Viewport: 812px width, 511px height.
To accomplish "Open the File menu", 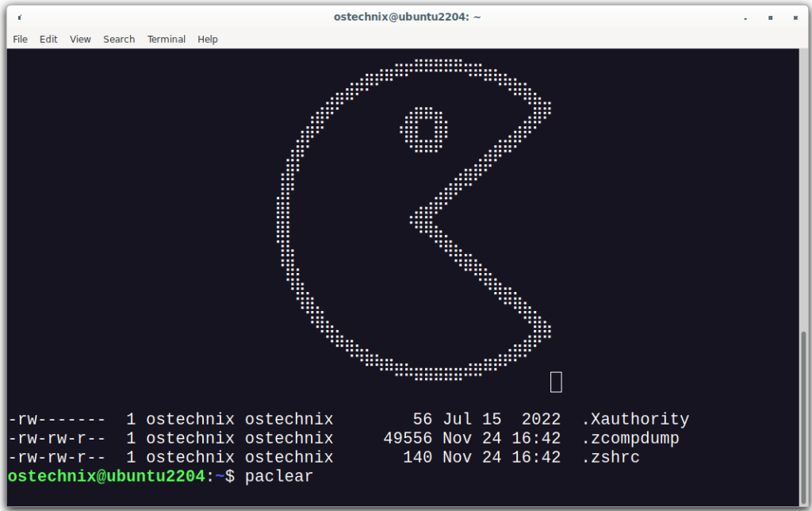I will (20, 39).
